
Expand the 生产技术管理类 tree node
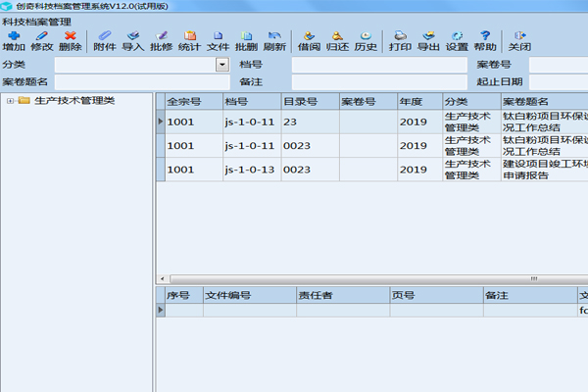(10, 100)
